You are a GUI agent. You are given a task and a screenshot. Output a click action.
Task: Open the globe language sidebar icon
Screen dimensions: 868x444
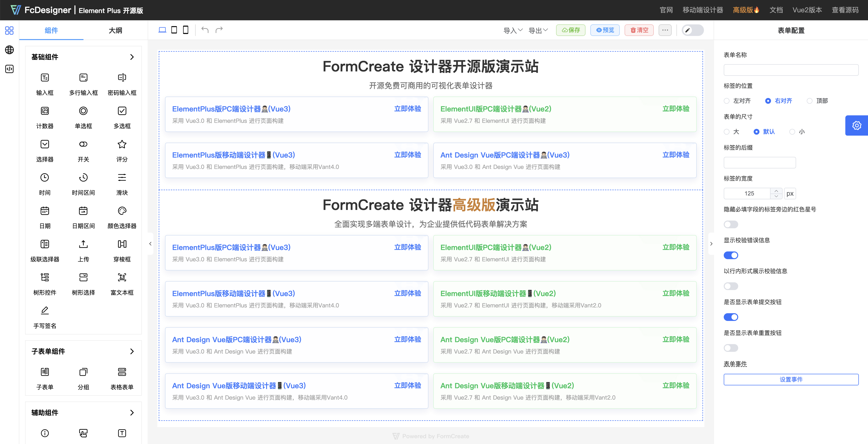click(9, 50)
